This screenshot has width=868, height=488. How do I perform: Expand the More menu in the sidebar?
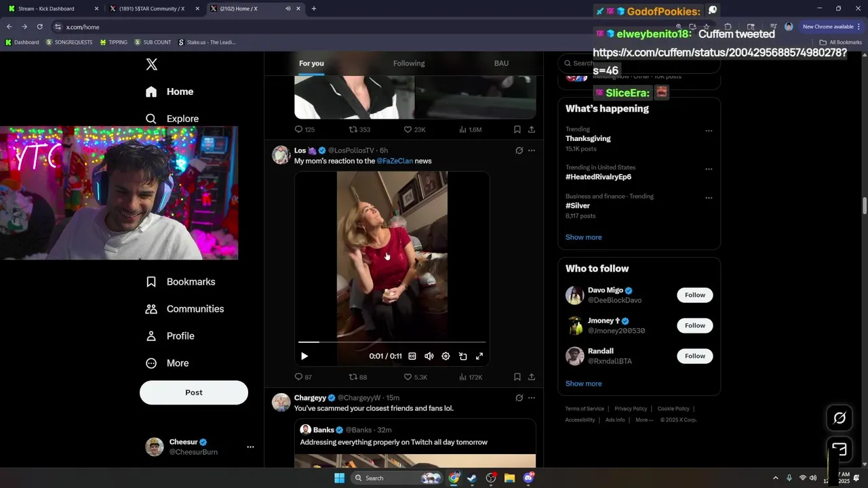click(x=167, y=363)
